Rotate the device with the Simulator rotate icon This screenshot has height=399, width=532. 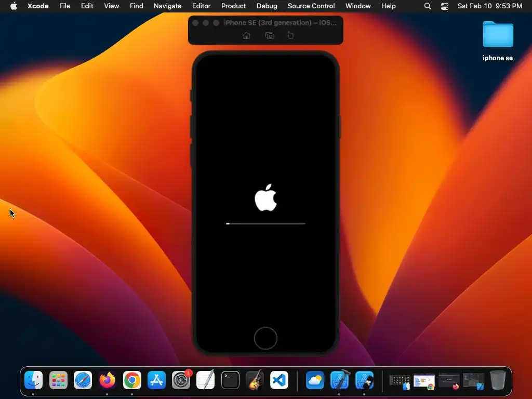[x=290, y=35]
